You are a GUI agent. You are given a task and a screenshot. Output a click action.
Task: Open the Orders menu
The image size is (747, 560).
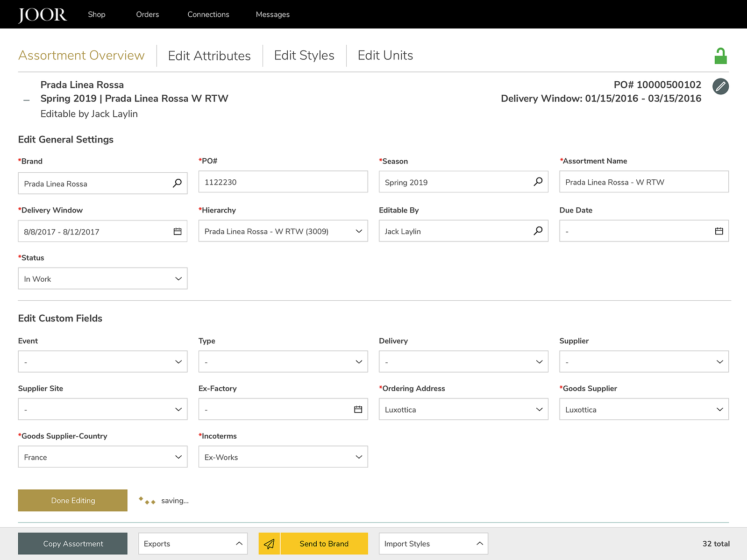(148, 14)
